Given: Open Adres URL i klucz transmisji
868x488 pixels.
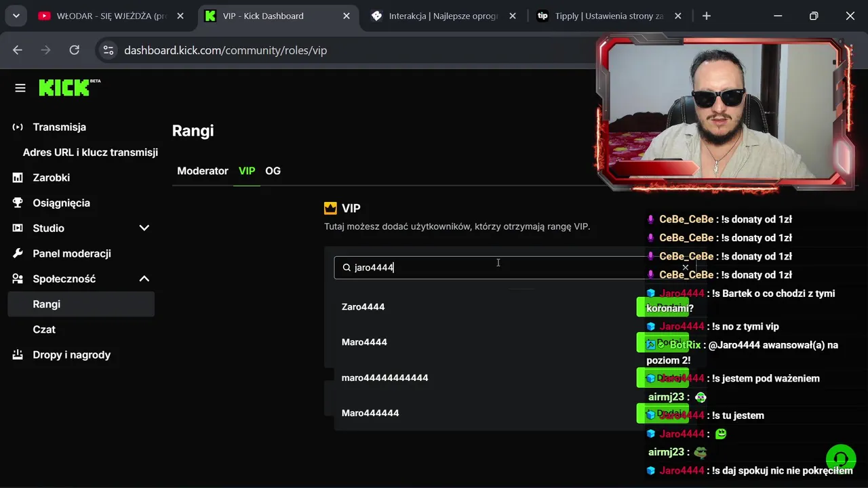Looking at the screenshot, I should click(x=90, y=152).
